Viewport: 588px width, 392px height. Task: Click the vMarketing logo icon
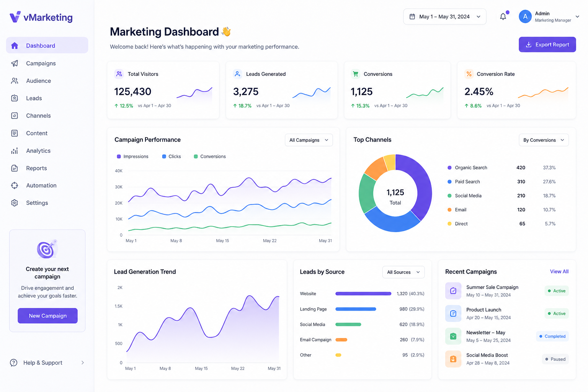point(15,17)
